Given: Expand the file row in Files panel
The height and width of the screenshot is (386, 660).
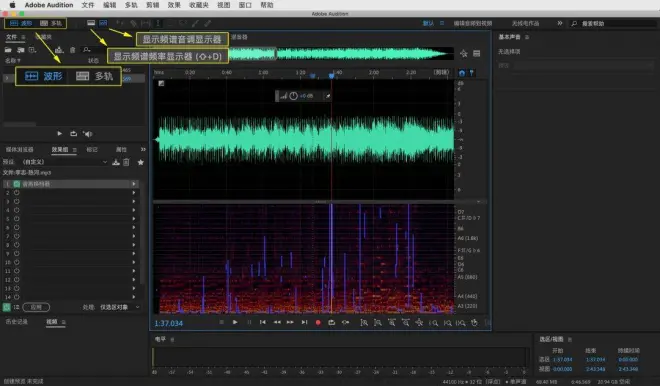Looking at the screenshot, I should point(6,78).
